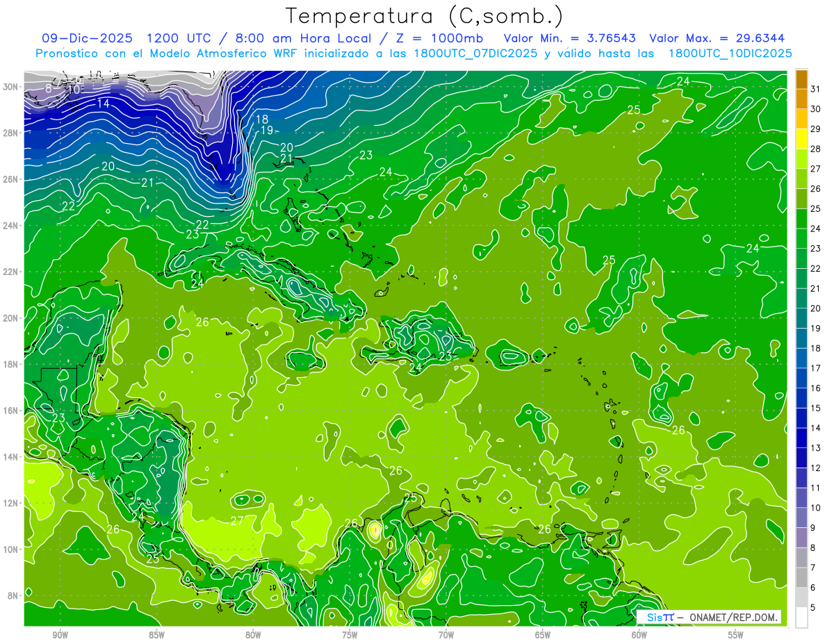Click the colorbar scale label '5'
The height and width of the screenshot is (644, 834).
click(814, 608)
